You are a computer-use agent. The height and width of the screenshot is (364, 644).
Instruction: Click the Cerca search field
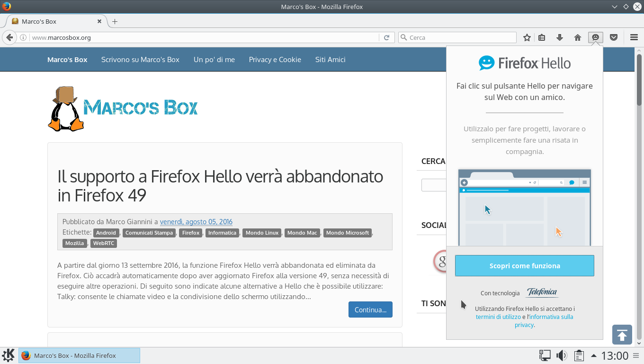click(457, 37)
